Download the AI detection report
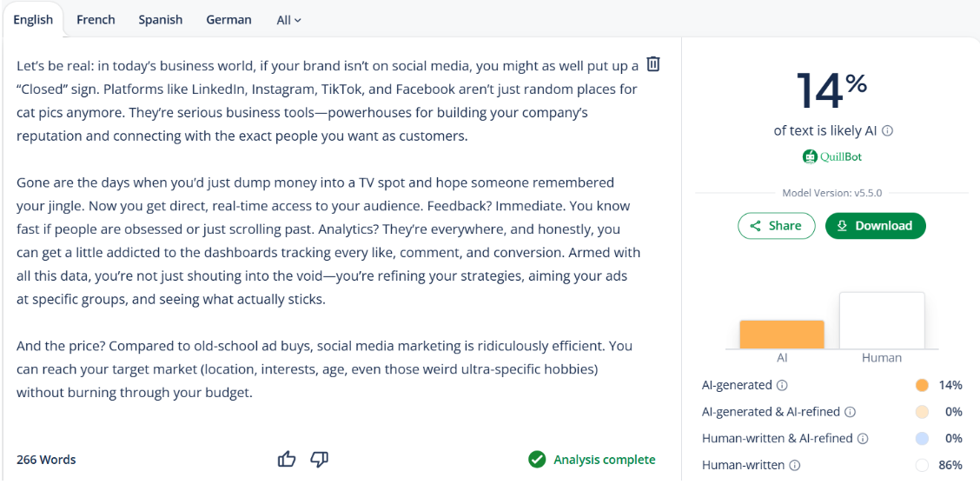 coord(875,226)
